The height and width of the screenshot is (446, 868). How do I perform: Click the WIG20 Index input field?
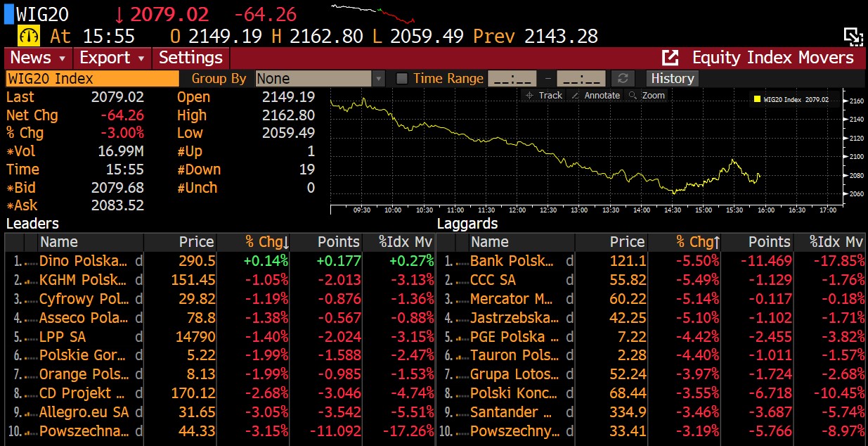[x=92, y=79]
